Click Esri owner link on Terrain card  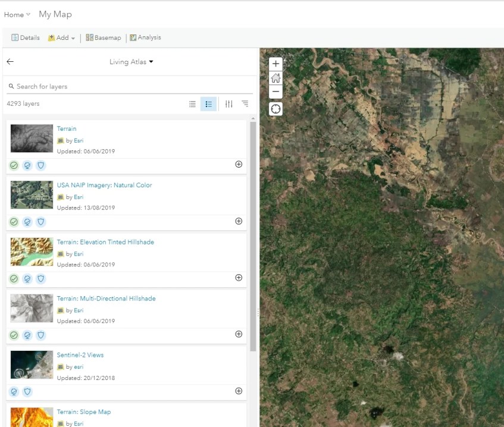point(79,141)
